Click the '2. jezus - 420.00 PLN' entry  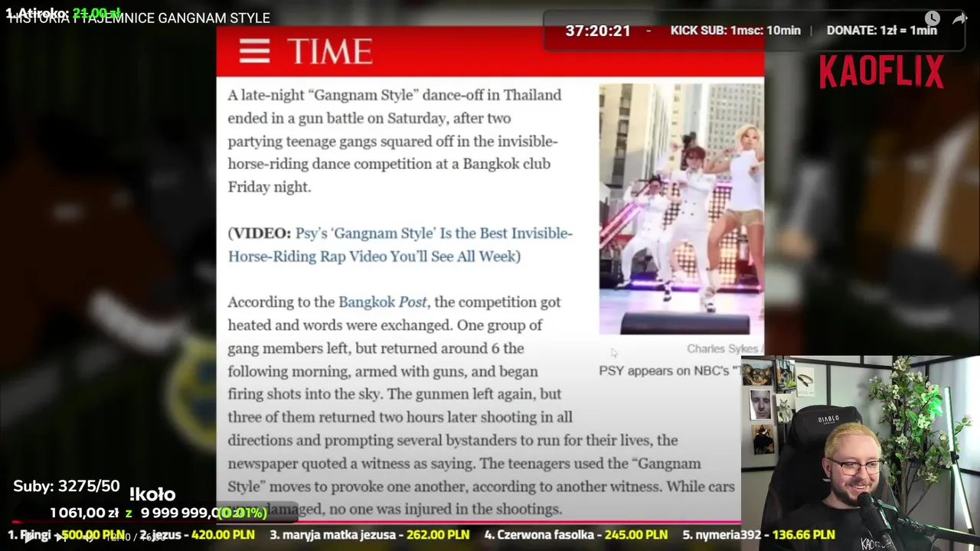197,535
